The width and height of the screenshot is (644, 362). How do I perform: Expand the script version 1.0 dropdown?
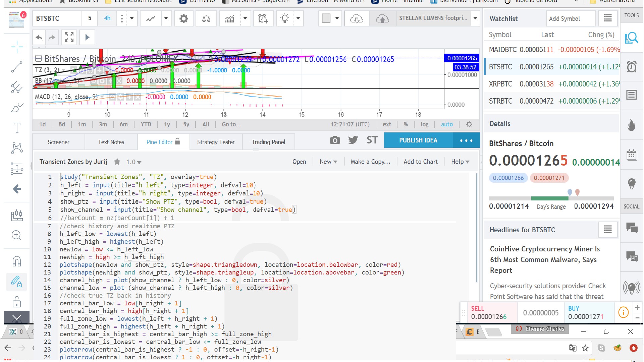point(133,162)
